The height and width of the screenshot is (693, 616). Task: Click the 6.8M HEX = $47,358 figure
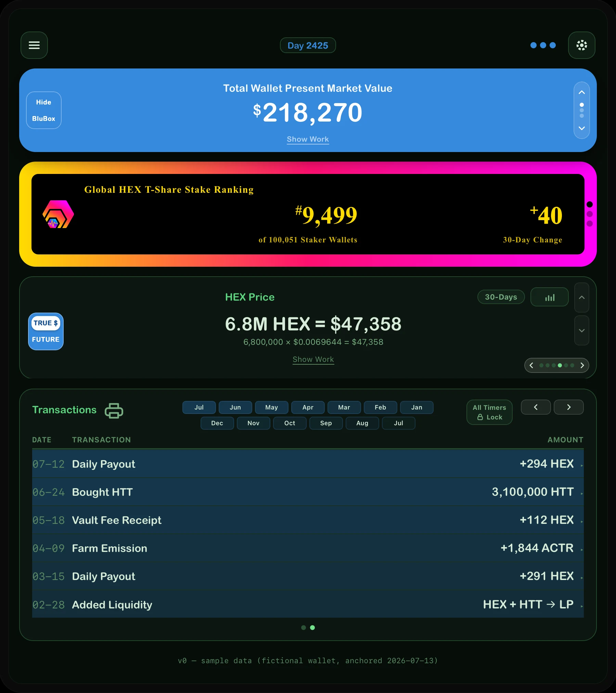coord(313,324)
